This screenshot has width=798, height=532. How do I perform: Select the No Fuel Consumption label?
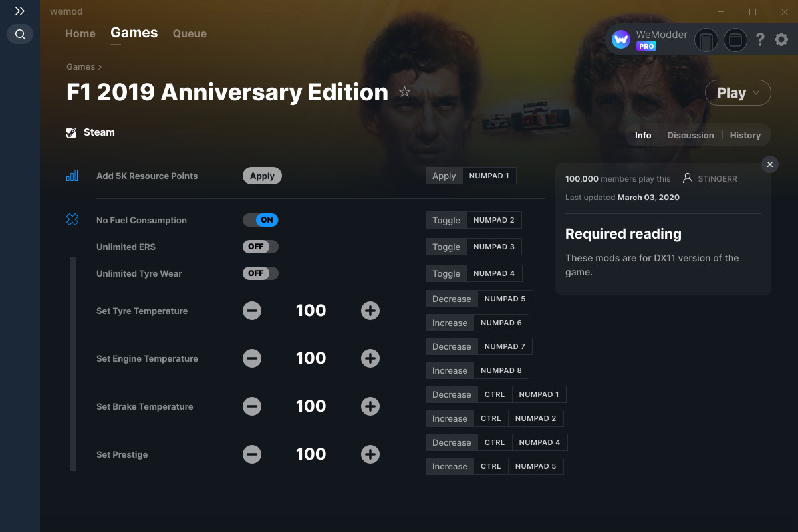click(142, 220)
